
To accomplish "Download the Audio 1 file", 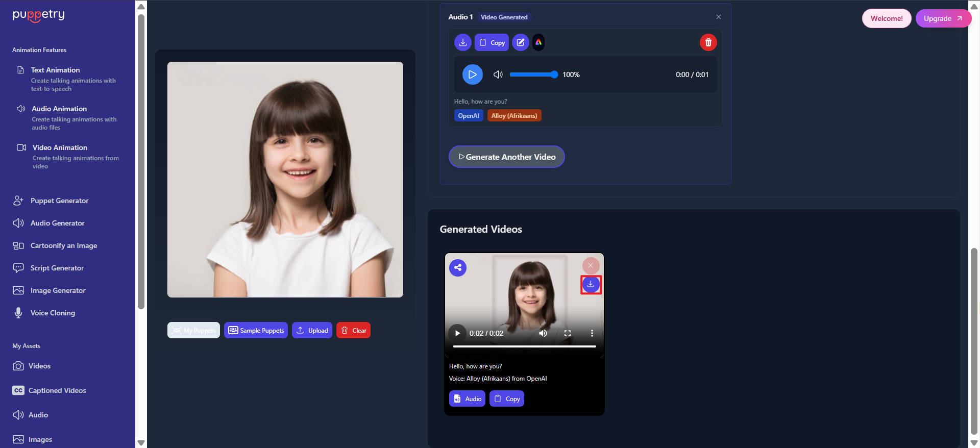I will (462, 42).
